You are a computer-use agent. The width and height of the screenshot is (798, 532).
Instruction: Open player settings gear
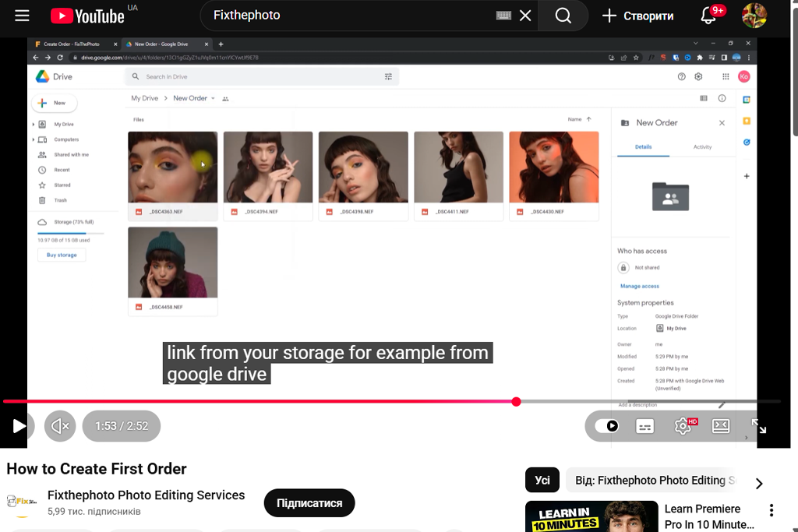[x=683, y=426]
